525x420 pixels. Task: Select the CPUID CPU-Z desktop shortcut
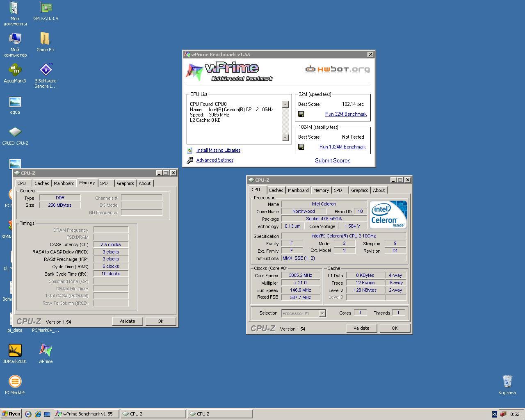tap(15, 136)
